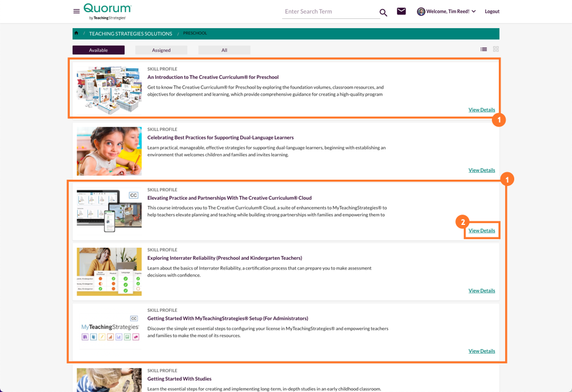Switch to list view icon
The height and width of the screenshot is (392, 572).
pos(483,49)
